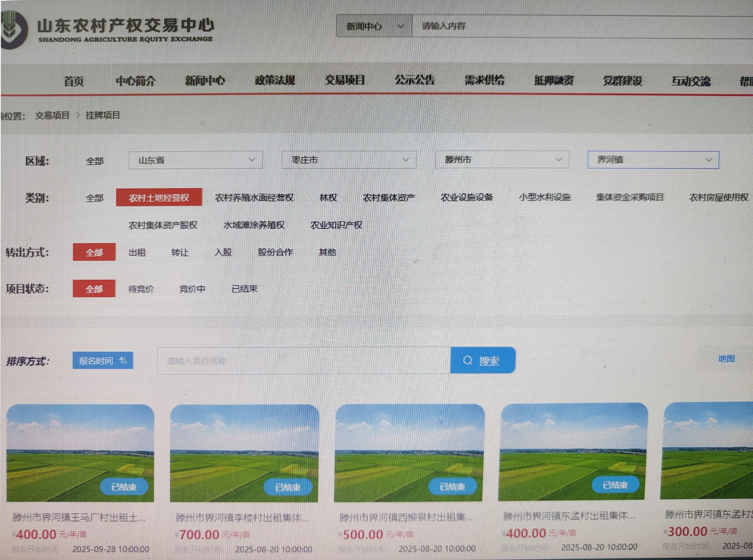Click the sort order icon beside 报名时间
The width and height of the screenshot is (753, 560).
click(x=123, y=360)
